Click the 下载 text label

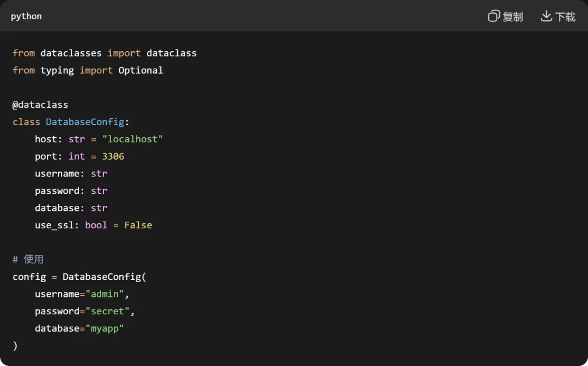(x=565, y=17)
